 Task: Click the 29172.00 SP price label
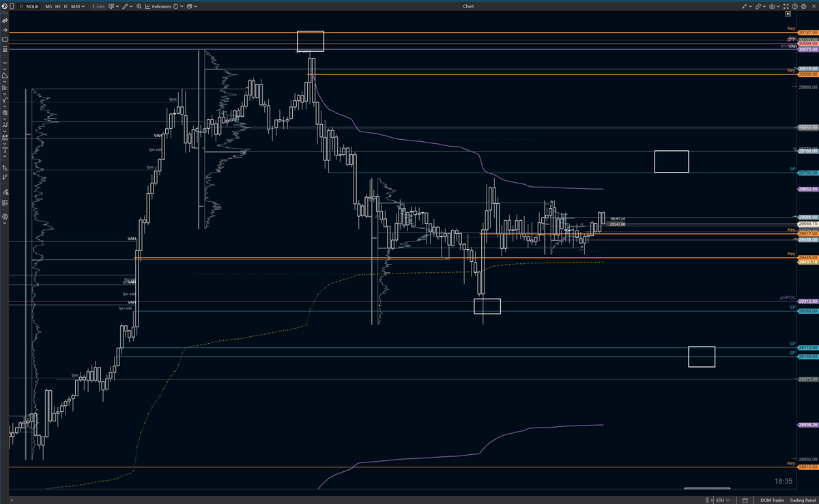tap(808, 348)
